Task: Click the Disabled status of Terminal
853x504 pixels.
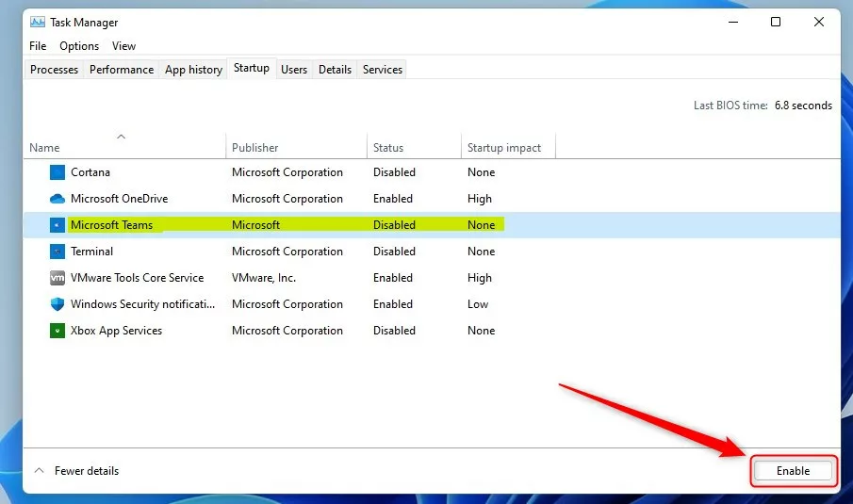Action: (394, 252)
